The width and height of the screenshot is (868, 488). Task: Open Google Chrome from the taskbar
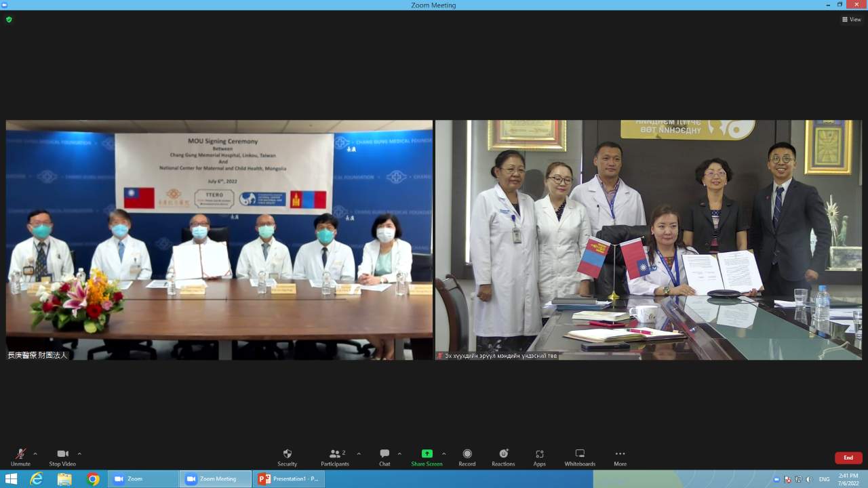93,479
